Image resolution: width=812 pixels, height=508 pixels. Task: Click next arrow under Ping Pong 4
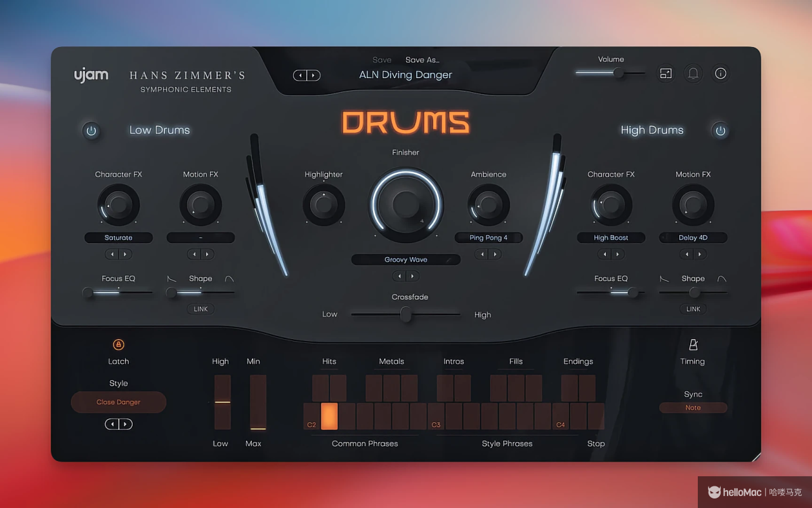(x=495, y=254)
